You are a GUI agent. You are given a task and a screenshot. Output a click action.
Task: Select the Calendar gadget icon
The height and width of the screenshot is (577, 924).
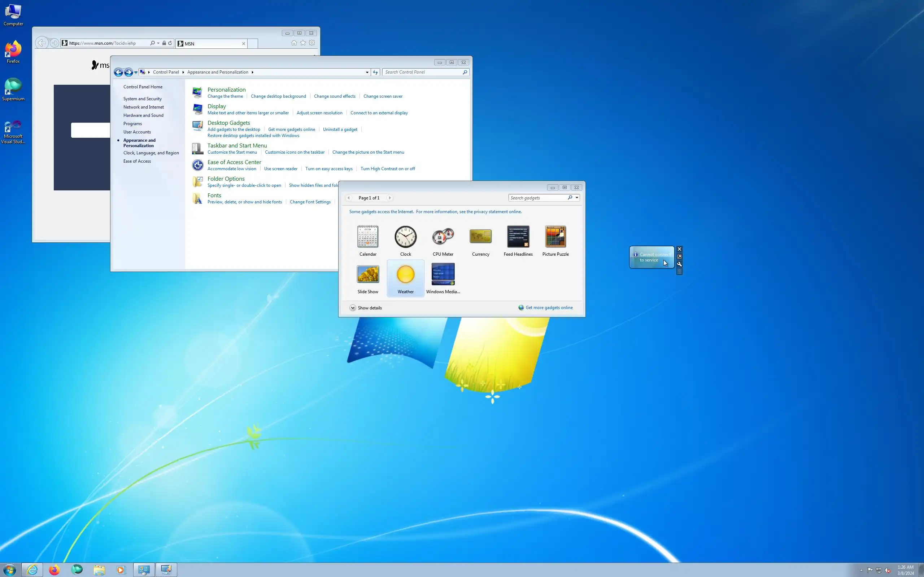[368, 237]
